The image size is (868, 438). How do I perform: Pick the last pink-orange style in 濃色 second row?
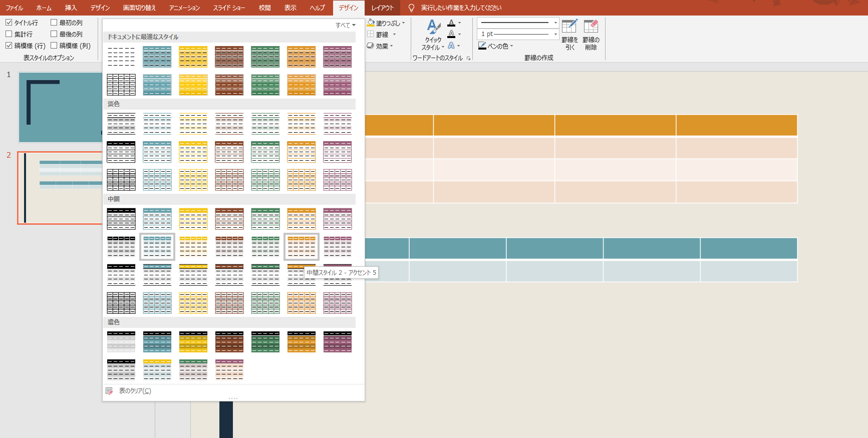click(x=229, y=370)
